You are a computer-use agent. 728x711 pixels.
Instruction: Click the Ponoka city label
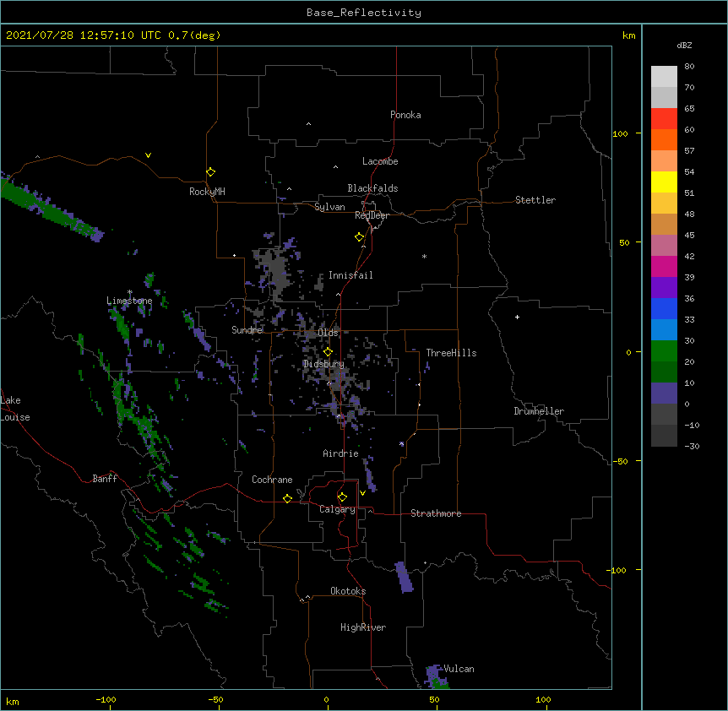(x=405, y=115)
